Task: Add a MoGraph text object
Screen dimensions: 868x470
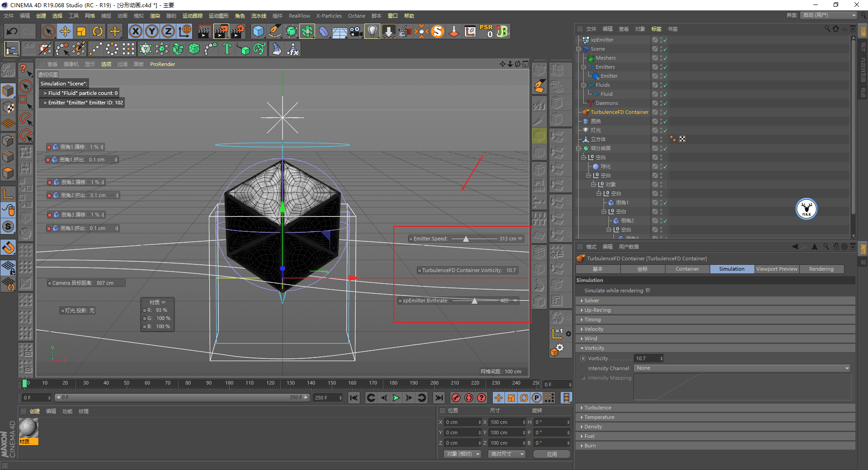Action: (227, 49)
